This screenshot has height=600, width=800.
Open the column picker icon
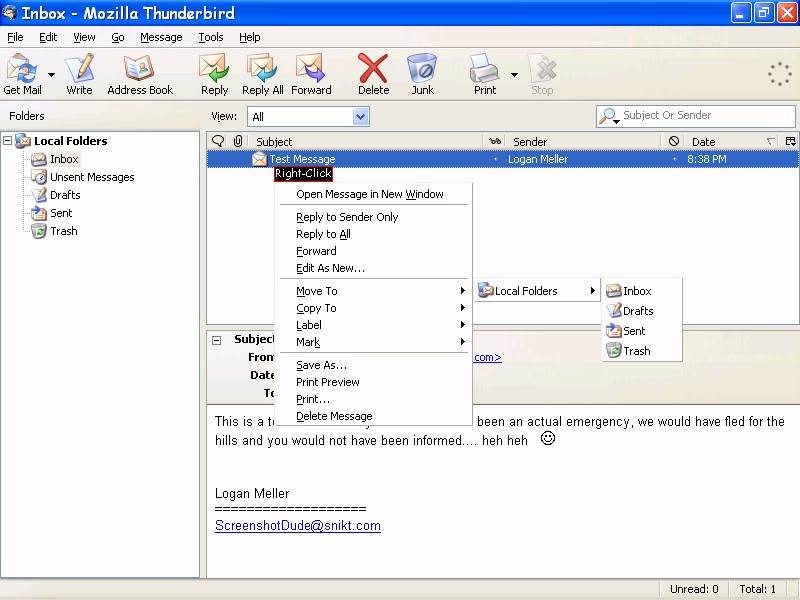coord(790,141)
